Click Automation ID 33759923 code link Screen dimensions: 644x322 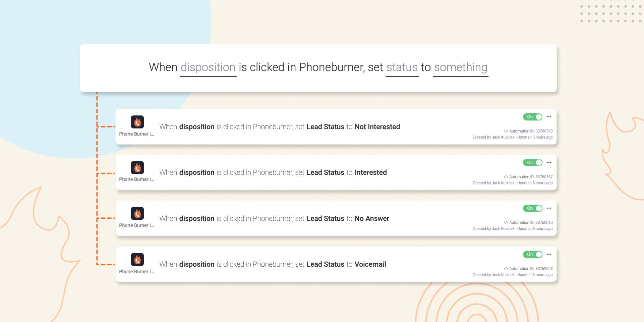tap(528, 269)
